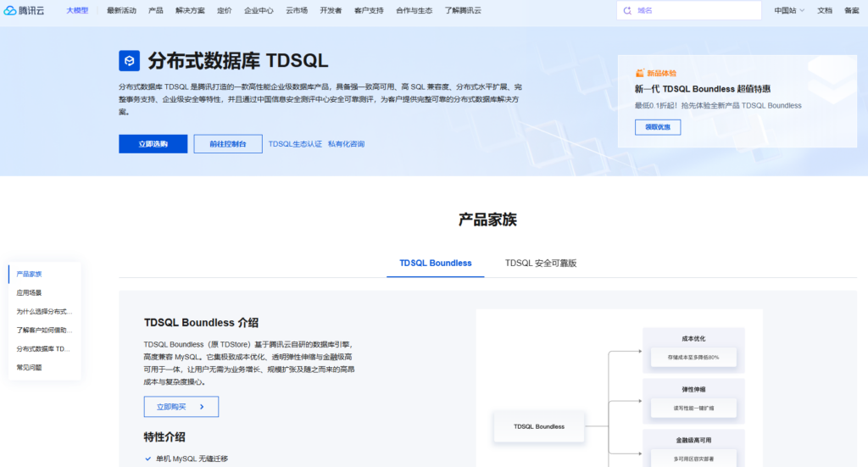This screenshot has width=868, height=467.
Task: Click the 读写性能一键扩缩 label
Action: [x=693, y=409]
